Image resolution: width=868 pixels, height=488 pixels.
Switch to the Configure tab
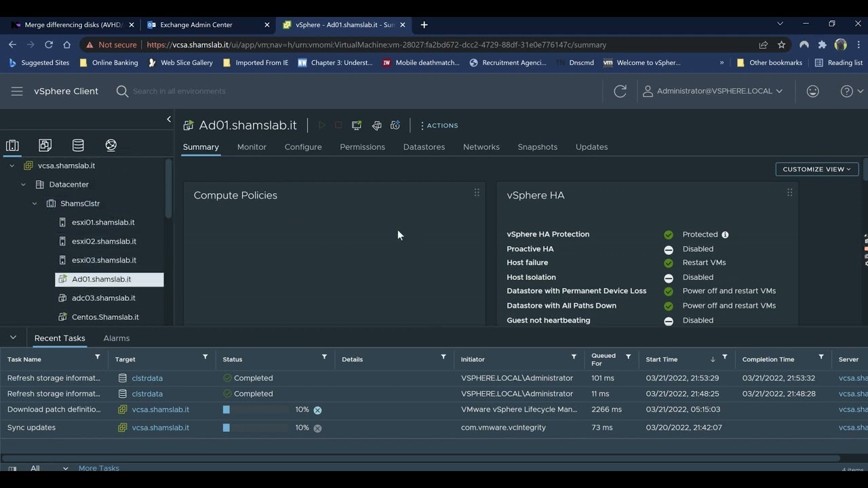[303, 147]
